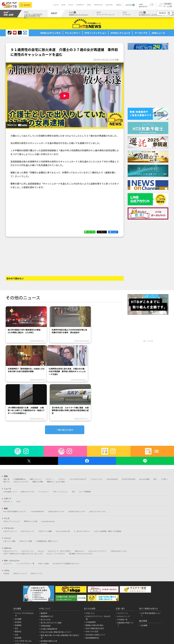
Task: Open the スポーツ heading in the sitemap
Action: (x=7, y=499)
